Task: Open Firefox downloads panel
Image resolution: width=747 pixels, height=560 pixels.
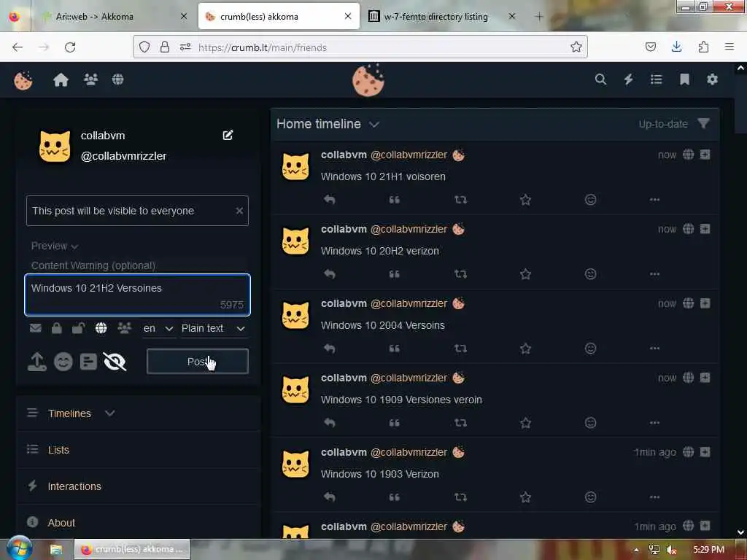Action: pos(676,47)
